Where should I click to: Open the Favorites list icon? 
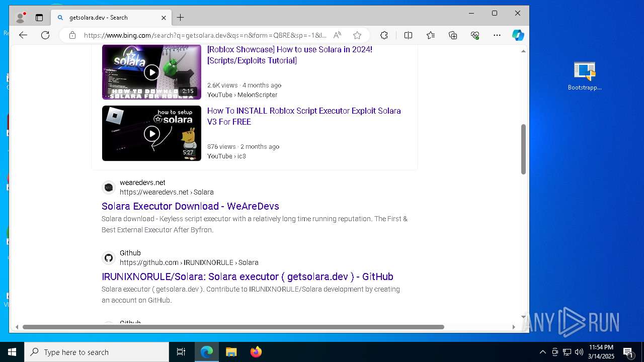tap(431, 35)
